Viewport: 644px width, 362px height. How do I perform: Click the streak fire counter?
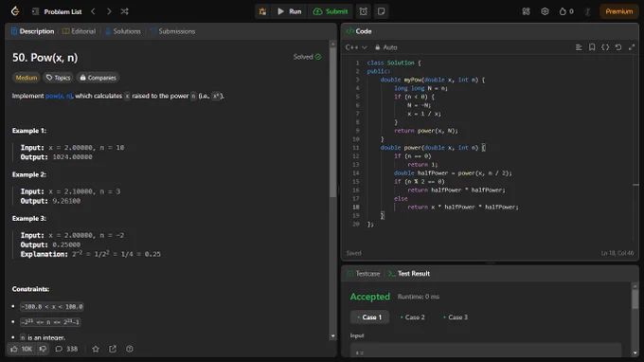pos(566,11)
